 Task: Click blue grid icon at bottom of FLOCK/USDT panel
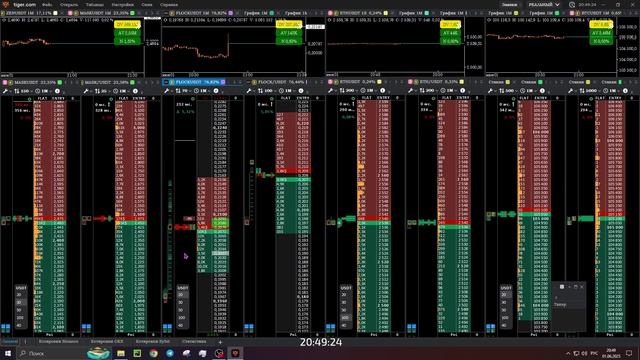249,327
